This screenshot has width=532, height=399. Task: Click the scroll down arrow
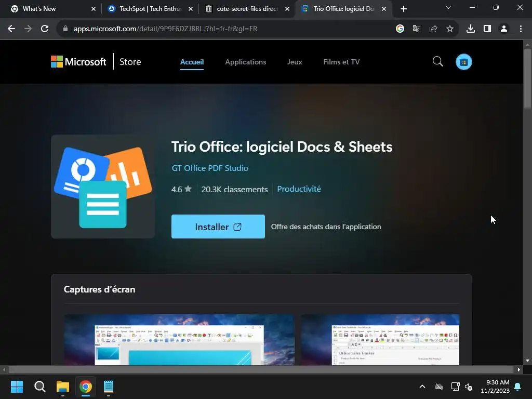pyautogui.click(x=527, y=361)
